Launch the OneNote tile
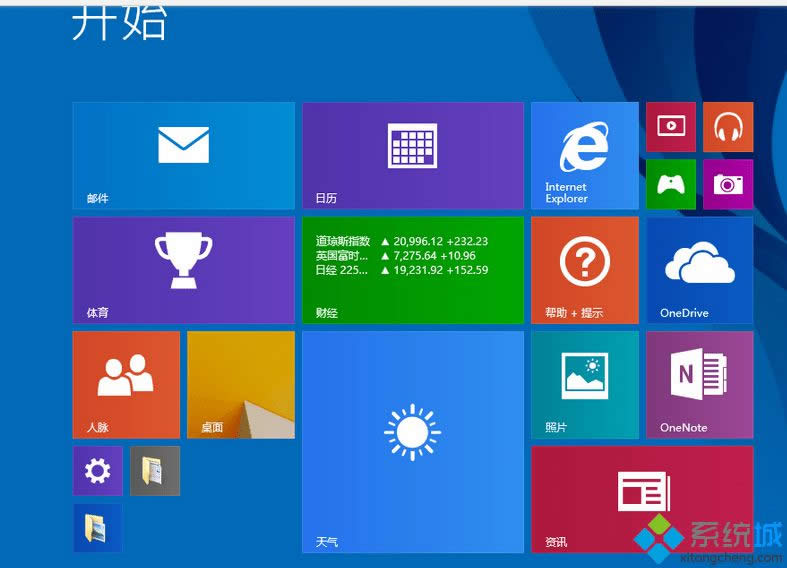 (x=699, y=385)
